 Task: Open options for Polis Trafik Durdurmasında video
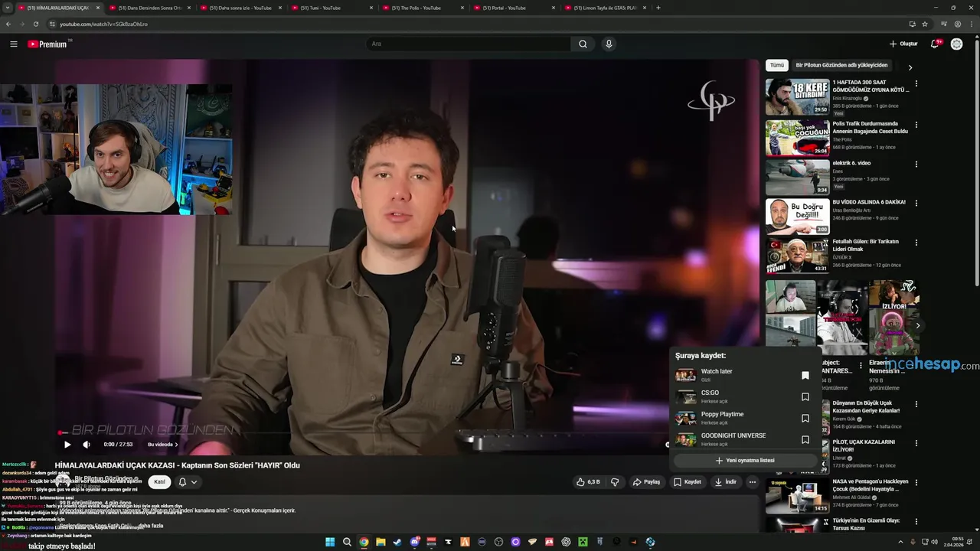coord(916,125)
